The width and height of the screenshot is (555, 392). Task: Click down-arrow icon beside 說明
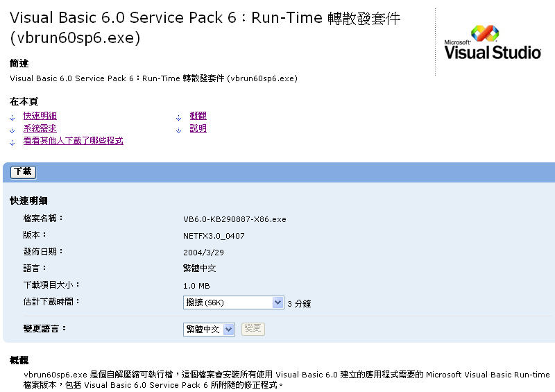coord(179,130)
